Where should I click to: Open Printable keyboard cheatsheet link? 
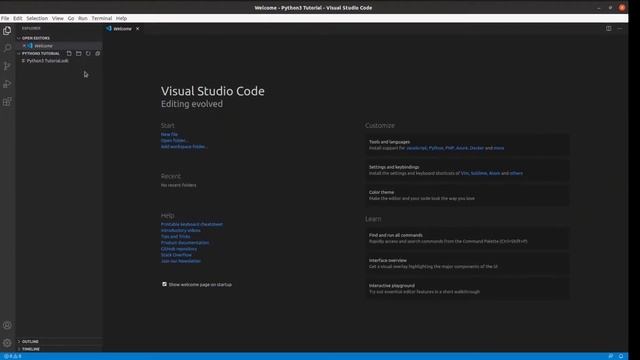click(x=192, y=224)
